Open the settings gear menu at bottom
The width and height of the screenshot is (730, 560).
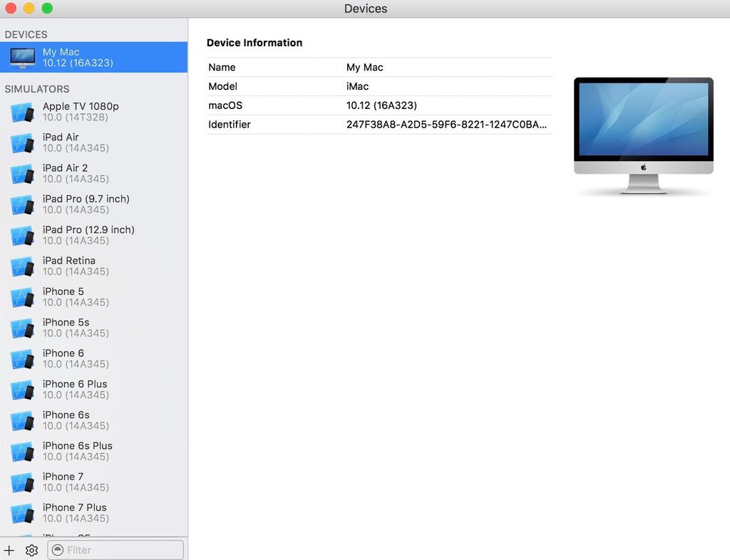coord(31,550)
